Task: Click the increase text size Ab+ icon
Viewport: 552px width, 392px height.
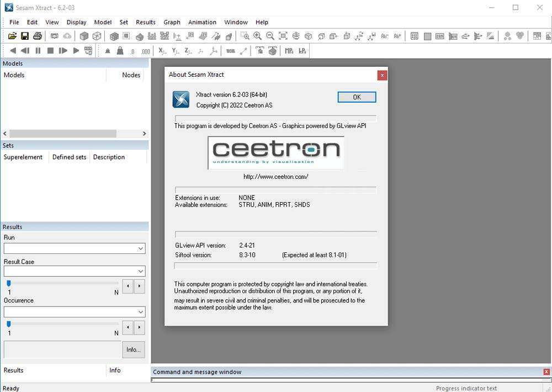Action: pos(397,36)
